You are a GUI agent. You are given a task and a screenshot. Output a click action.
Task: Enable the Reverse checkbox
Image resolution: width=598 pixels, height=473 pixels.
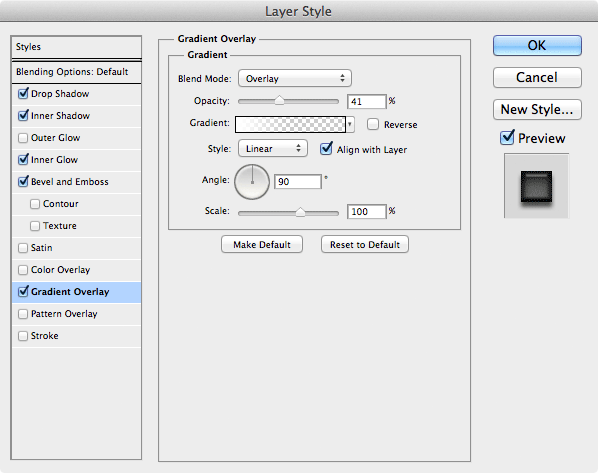[x=373, y=124]
